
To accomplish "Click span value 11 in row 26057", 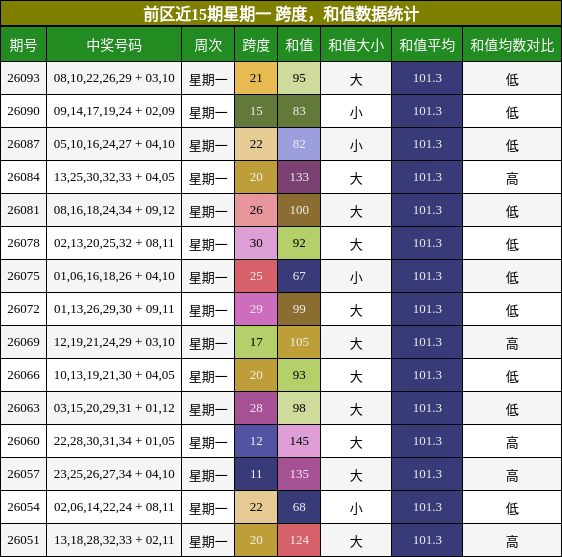I will (x=256, y=474).
